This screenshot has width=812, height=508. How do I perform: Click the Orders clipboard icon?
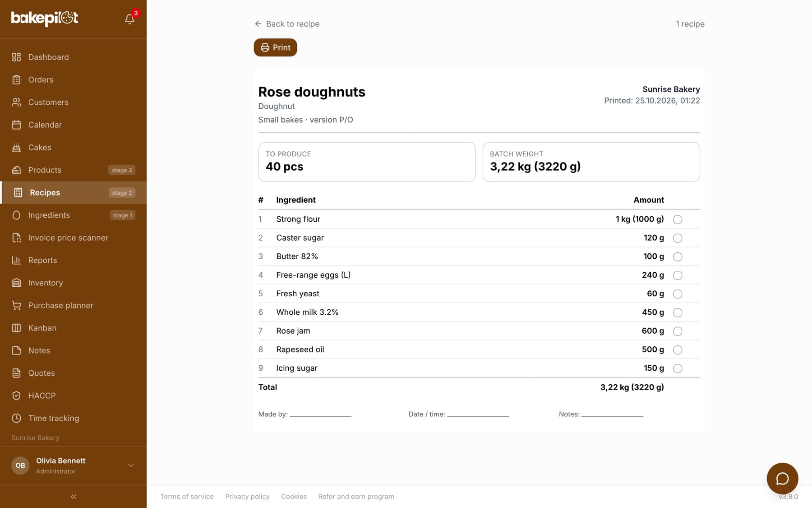pyautogui.click(x=16, y=79)
